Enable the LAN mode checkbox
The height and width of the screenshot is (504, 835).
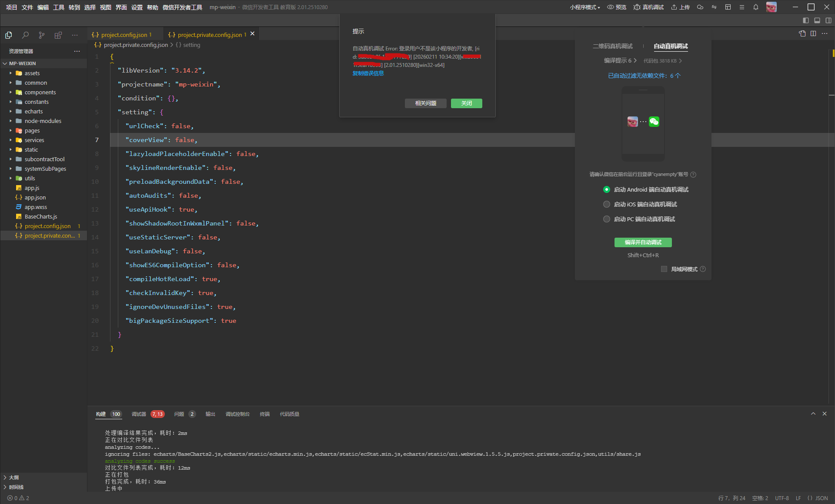pyautogui.click(x=664, y=269)
